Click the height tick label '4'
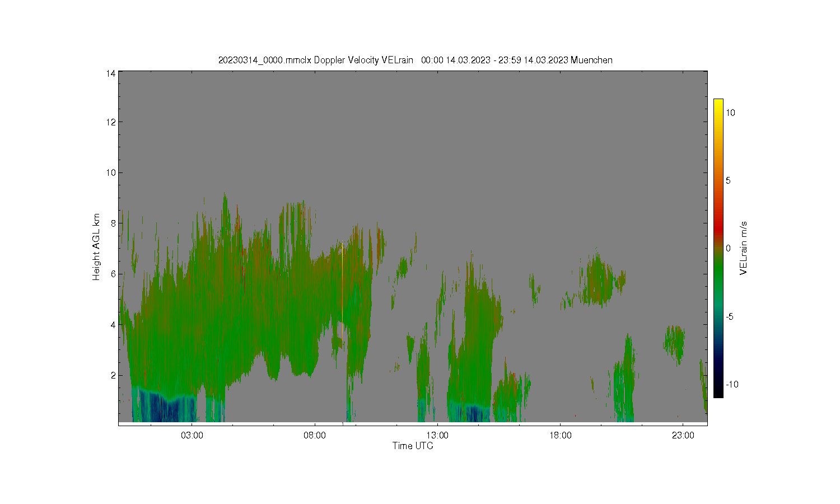This screenshot has width=840, height=504. coord(113,325)
